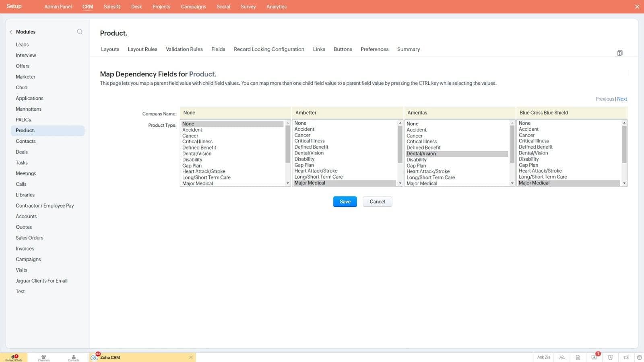Open the Contacts icon in bottom bar
This screenshot has height=362, width=644.
click(74, 357)
